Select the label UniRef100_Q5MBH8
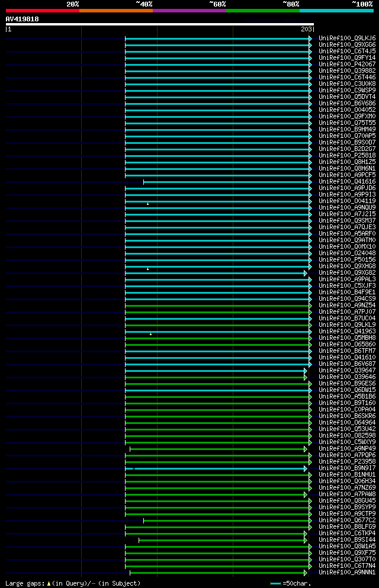The image size is (379, 588). pyautogui.click(x=347, y=338)
